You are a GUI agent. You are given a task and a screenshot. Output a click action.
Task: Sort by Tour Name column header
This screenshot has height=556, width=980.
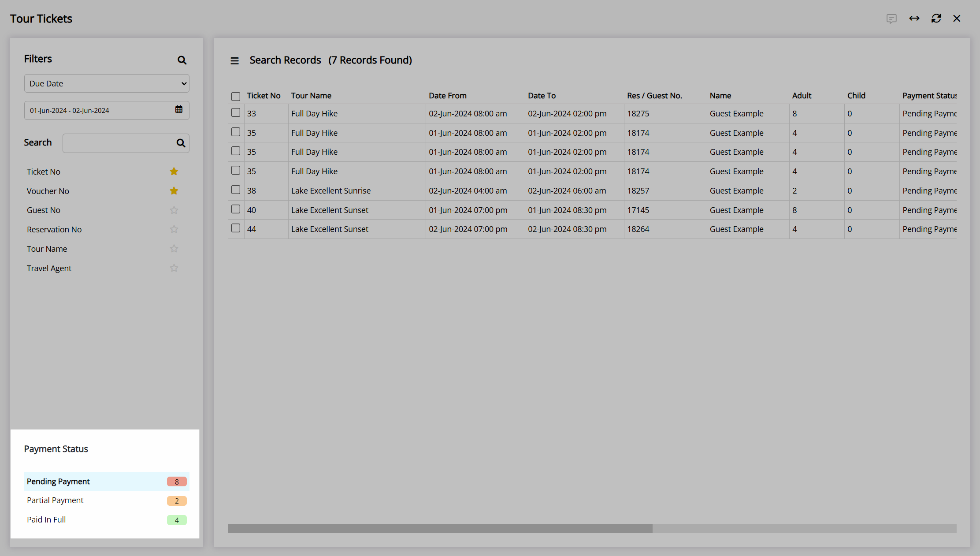311,96
